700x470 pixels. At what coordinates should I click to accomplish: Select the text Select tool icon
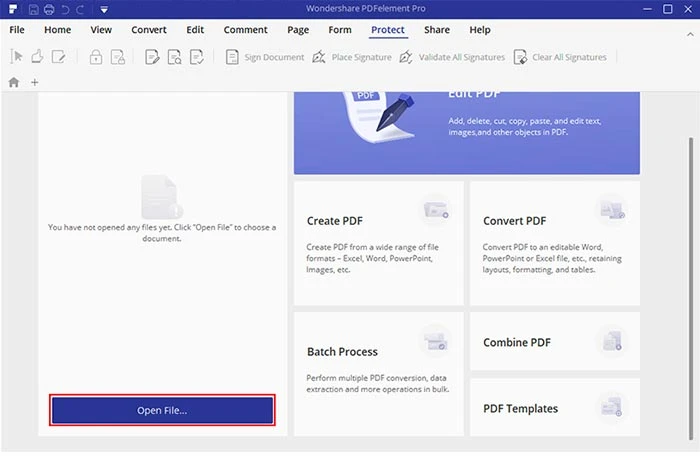pos(16,57)
